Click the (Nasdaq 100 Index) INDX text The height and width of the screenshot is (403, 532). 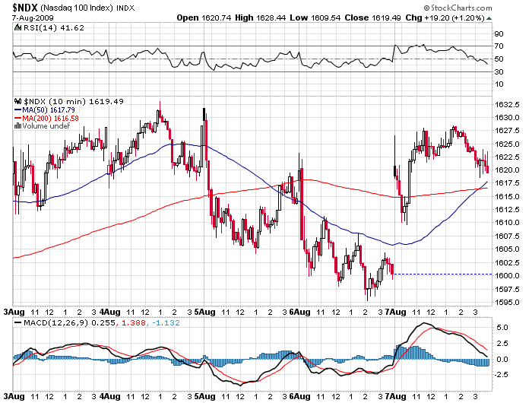tap(87, 8)
